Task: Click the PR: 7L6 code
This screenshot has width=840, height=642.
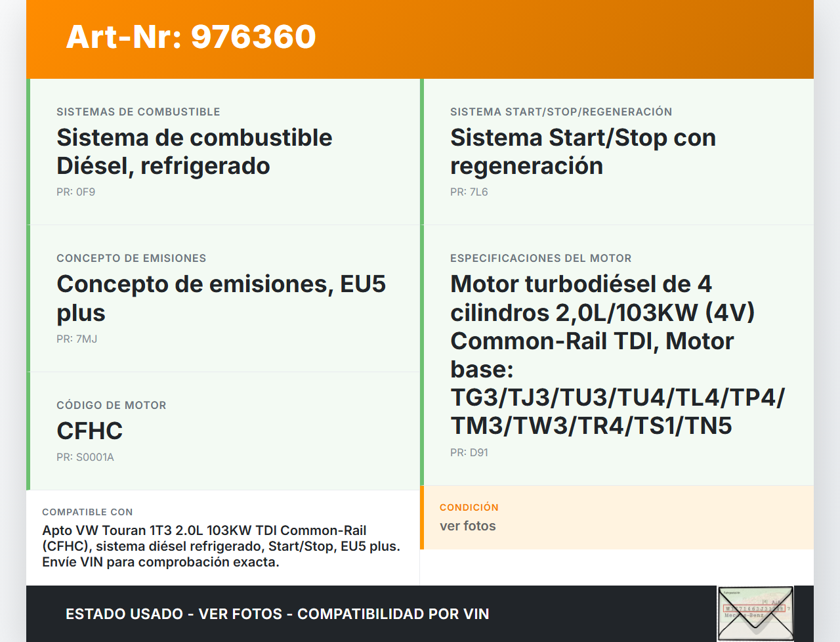Action: click(x=469, y=192)
